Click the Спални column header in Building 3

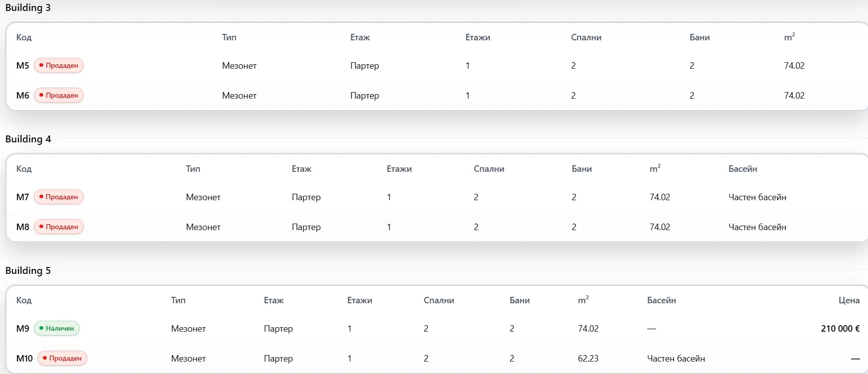586,37
